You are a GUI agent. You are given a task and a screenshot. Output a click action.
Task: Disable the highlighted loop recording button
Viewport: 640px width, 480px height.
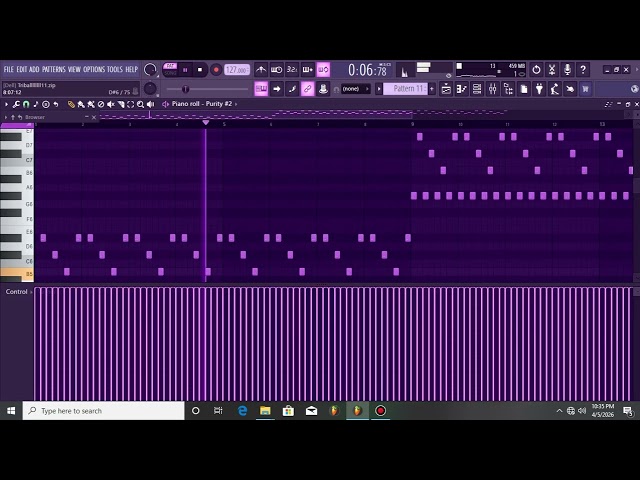[x=323, y=70]
